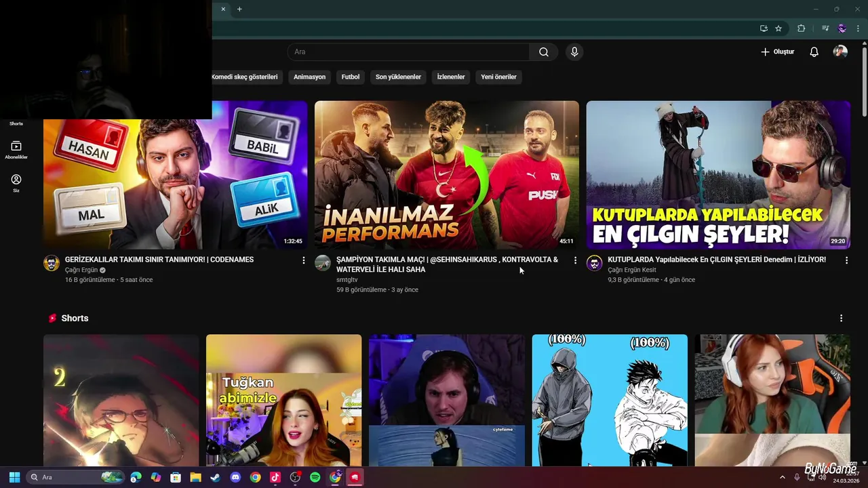The height and width of the screenshot is (488, 868).
Task: Open the Çağrı Ergün Kesit channel link
Action: (632, 270)
